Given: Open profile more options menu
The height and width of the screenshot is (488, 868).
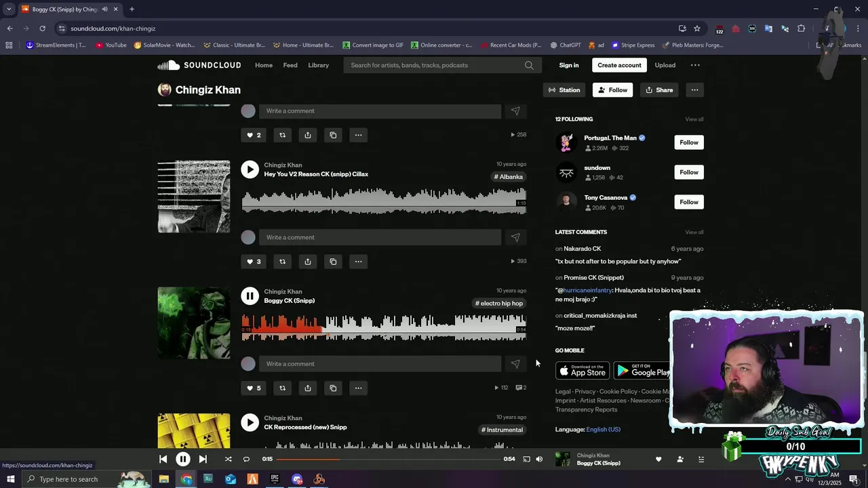Looking at the screenshot, I should click(694, 90).
